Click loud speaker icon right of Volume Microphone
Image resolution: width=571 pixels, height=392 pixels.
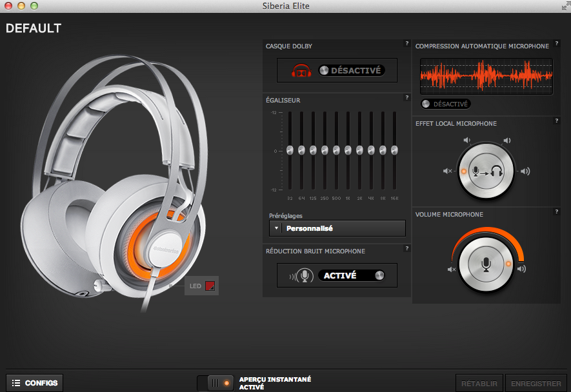(521, 269)
